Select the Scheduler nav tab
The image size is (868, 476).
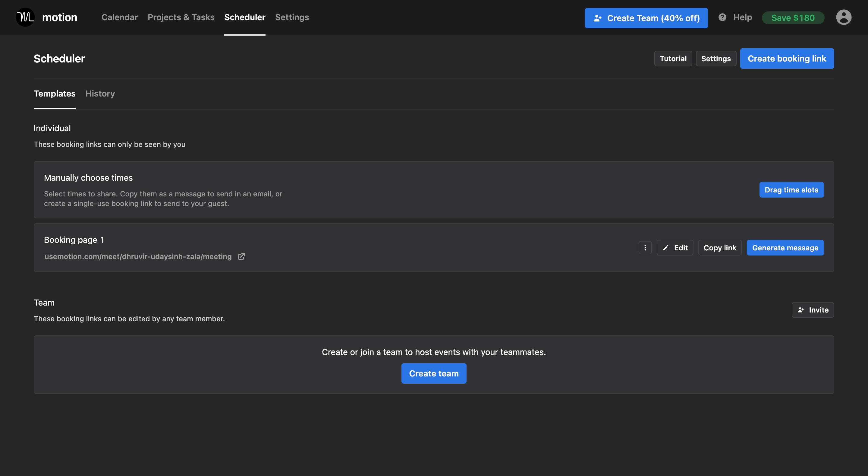pyautogui.click(x=245, y=17)
